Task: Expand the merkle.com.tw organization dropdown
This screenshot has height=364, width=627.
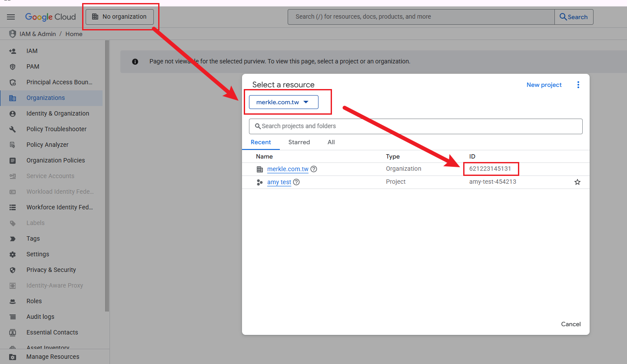Action: pos(284,102)
